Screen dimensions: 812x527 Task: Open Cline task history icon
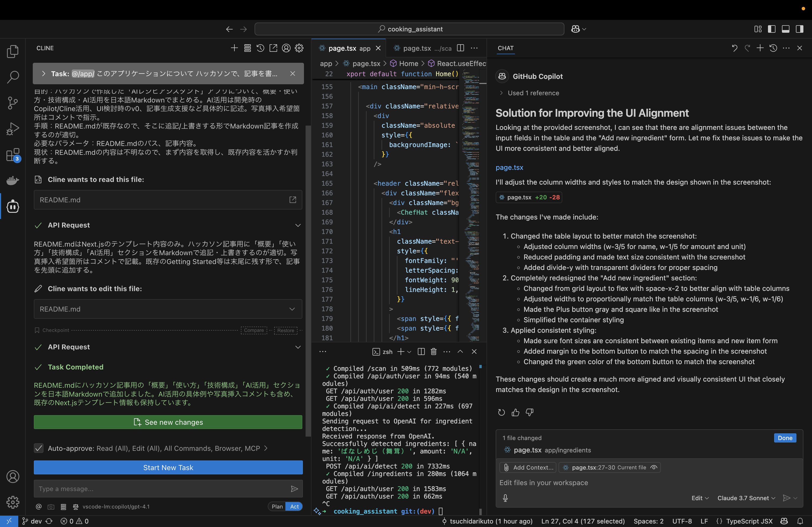(x=260, y=48)
